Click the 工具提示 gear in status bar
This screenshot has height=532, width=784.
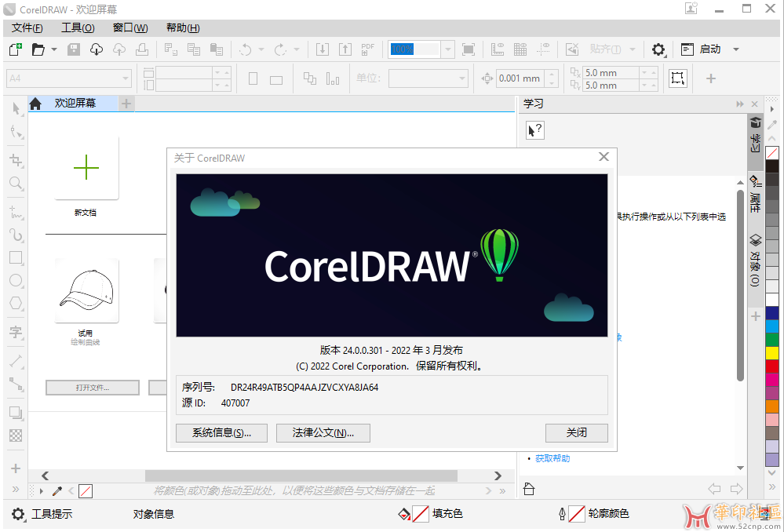pos(18,513)
